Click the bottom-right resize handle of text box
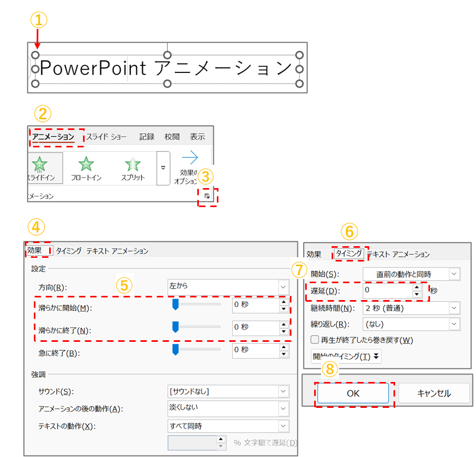Image resolution: width=476 pixels, height=457 pixels. click(299, 83)
